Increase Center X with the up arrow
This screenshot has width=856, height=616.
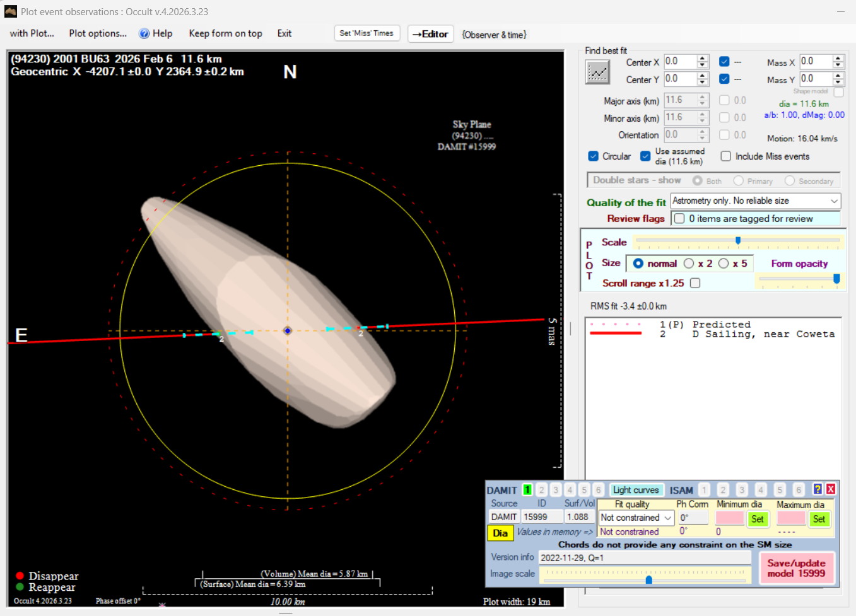click(x=703, y=59)
